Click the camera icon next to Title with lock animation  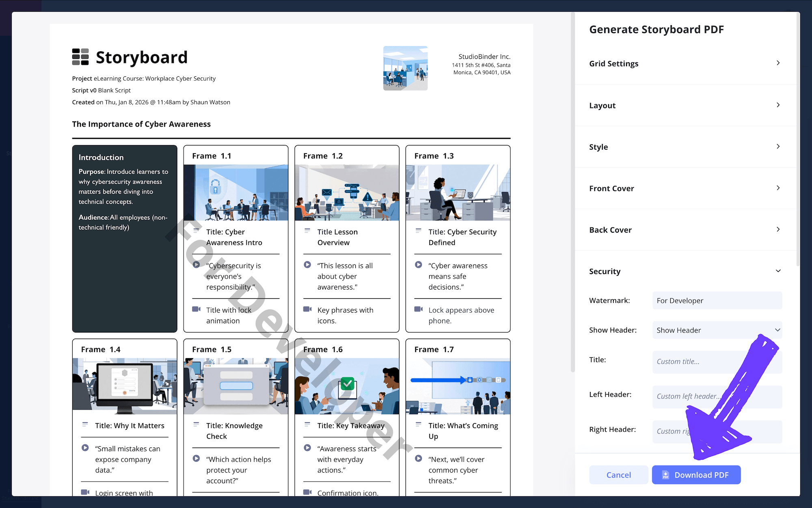point(197,309)
